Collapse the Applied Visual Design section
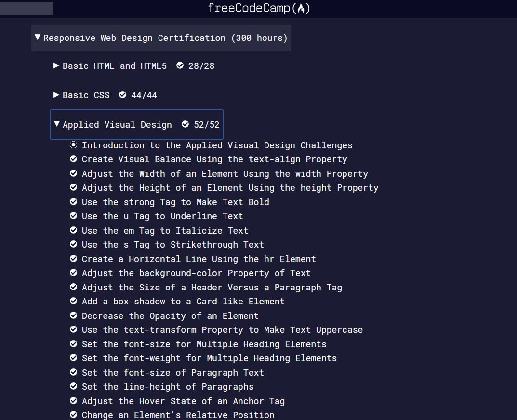This screenshot has height=420, width=517. (137, 124)
